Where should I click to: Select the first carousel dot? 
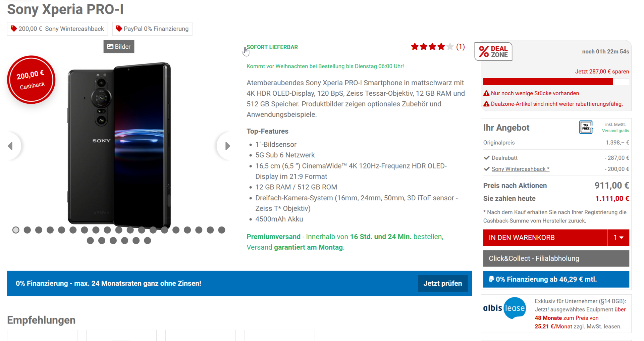tap(16, 230)
